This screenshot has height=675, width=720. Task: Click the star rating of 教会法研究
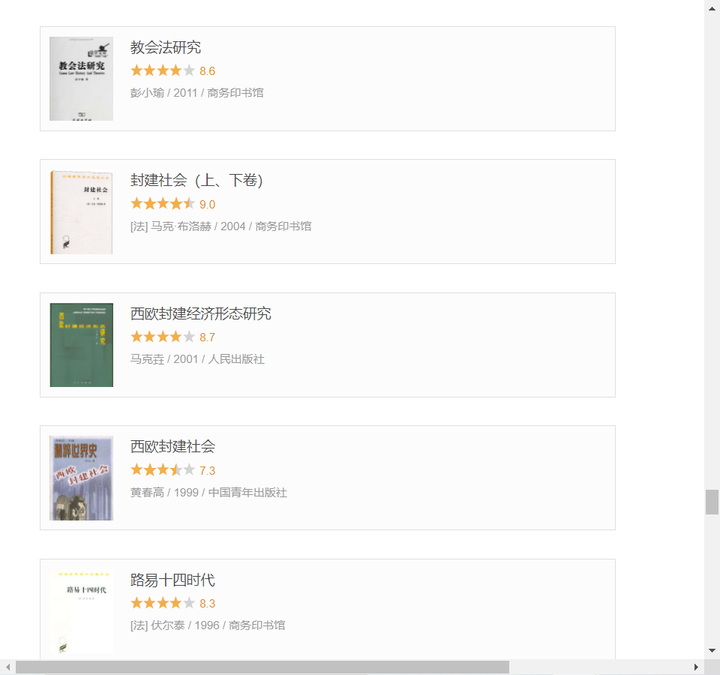163,71
